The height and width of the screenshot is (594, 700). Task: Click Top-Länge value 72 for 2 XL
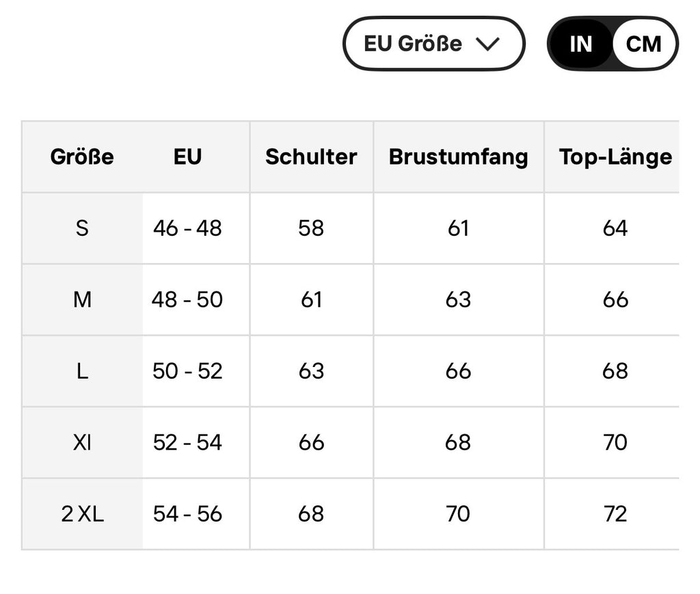click(615, 514)
